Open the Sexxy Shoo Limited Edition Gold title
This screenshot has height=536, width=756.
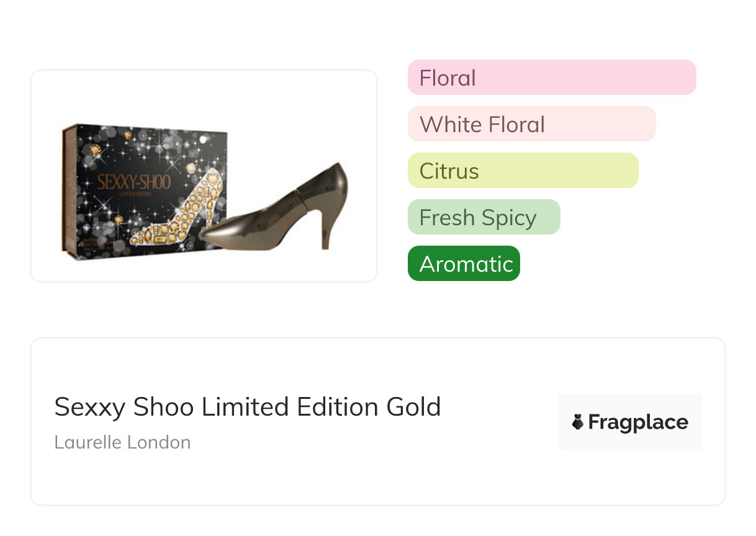coord(248,407)
